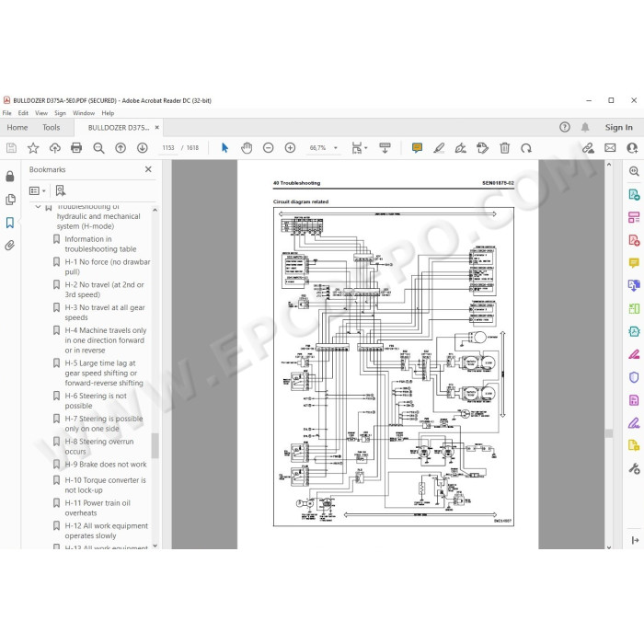The image size is (644, 644).
Task: Open the notifications bell
Action: [x=585, y=127]
